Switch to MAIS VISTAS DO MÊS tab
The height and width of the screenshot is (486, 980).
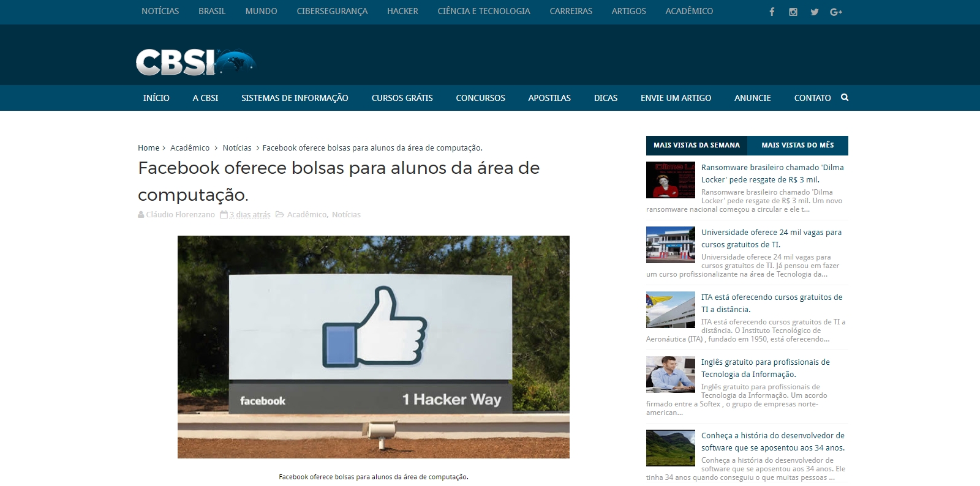(x=797, y=145)
